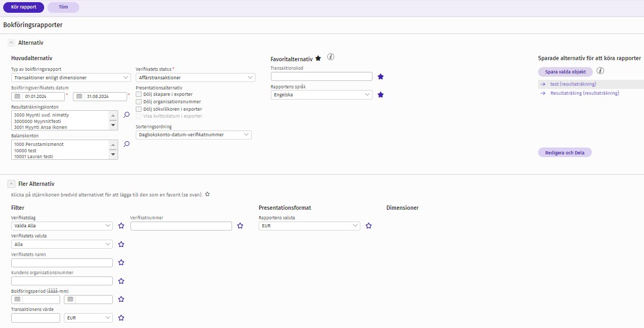Open saved option test (resultaträkning)
Screen dimensions: 644x328
tap(573, 84)
